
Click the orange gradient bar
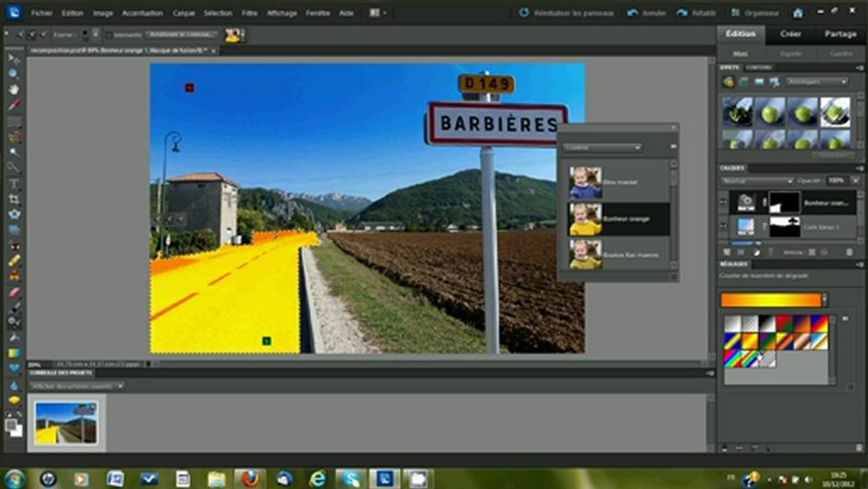tap(771, 300)
